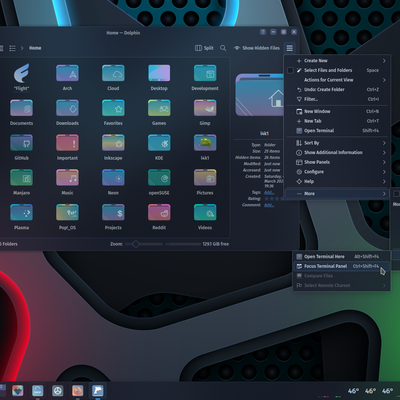Open the Downloads folder

click(67, 112)
